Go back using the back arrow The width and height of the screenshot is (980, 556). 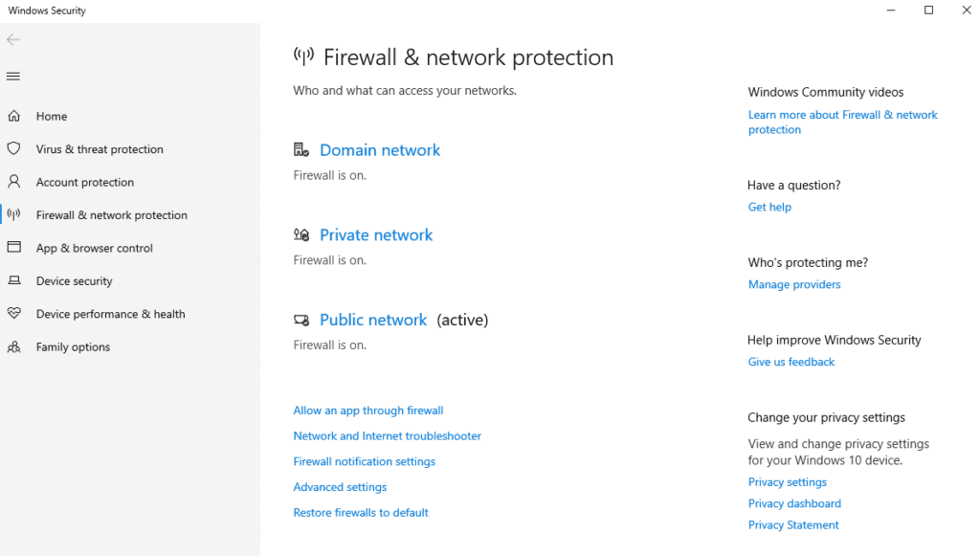13,40
